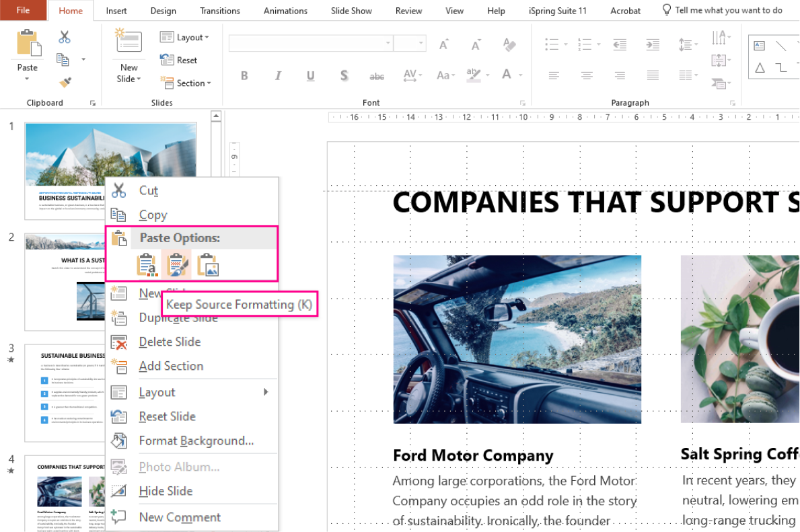Choose Reset Slide in context menu
This screenshot has width=800, height=532.
192,417
